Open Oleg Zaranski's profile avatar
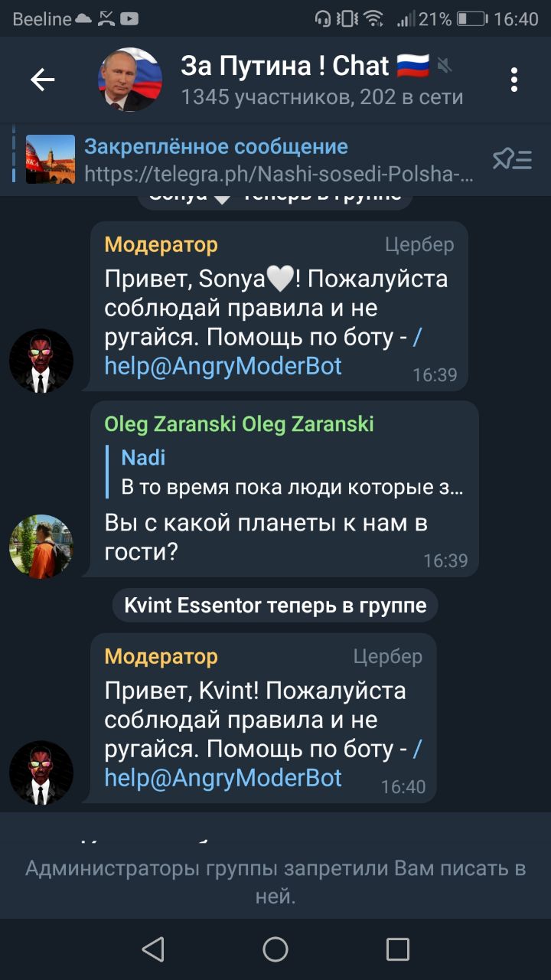 pos(41,547)
